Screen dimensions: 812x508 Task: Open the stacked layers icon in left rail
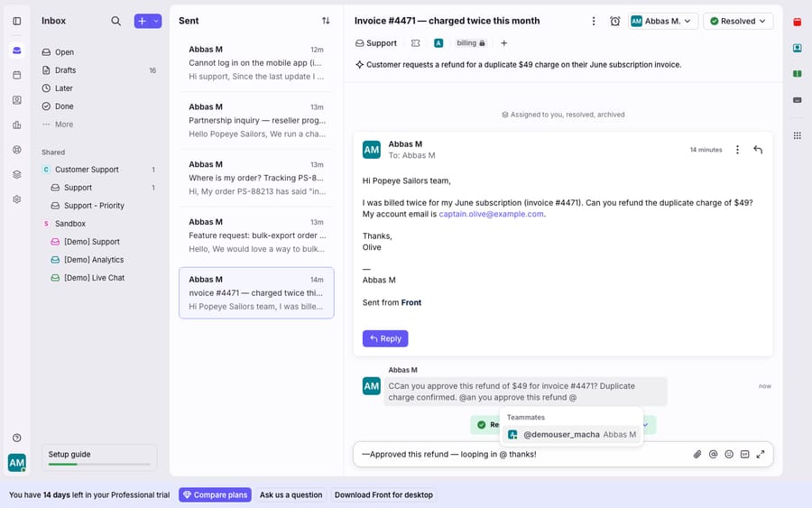pos(16,174)
